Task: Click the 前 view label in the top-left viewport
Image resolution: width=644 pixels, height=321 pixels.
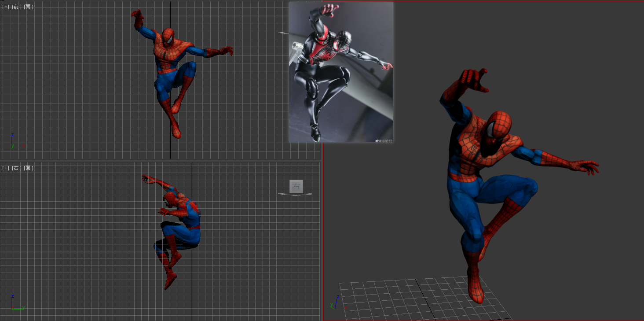Action: tap(17, 7)
